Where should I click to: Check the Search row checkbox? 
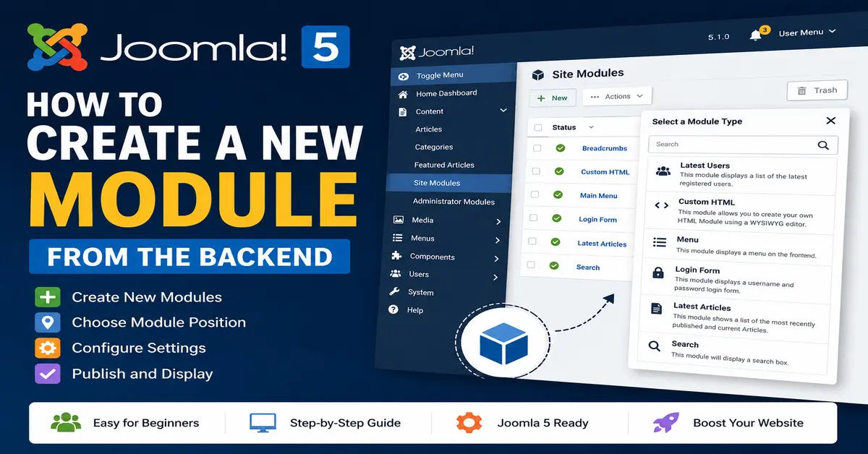coord(531,265)
